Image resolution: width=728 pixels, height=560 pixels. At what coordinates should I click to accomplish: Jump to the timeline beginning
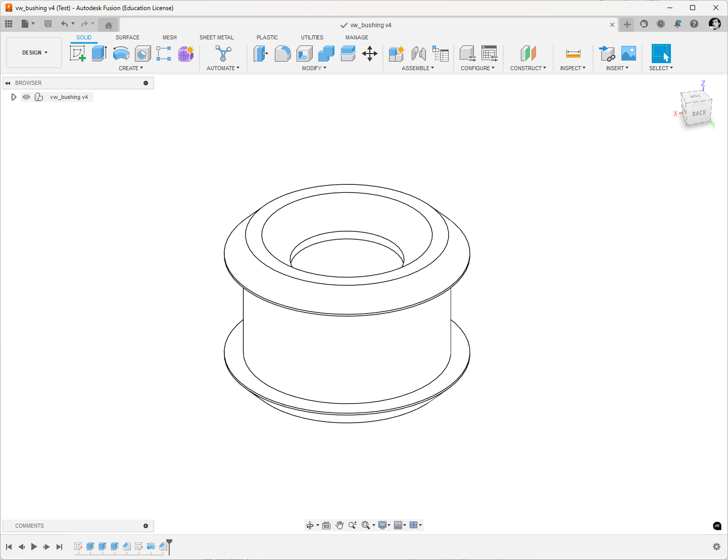(x=9, y=547)
